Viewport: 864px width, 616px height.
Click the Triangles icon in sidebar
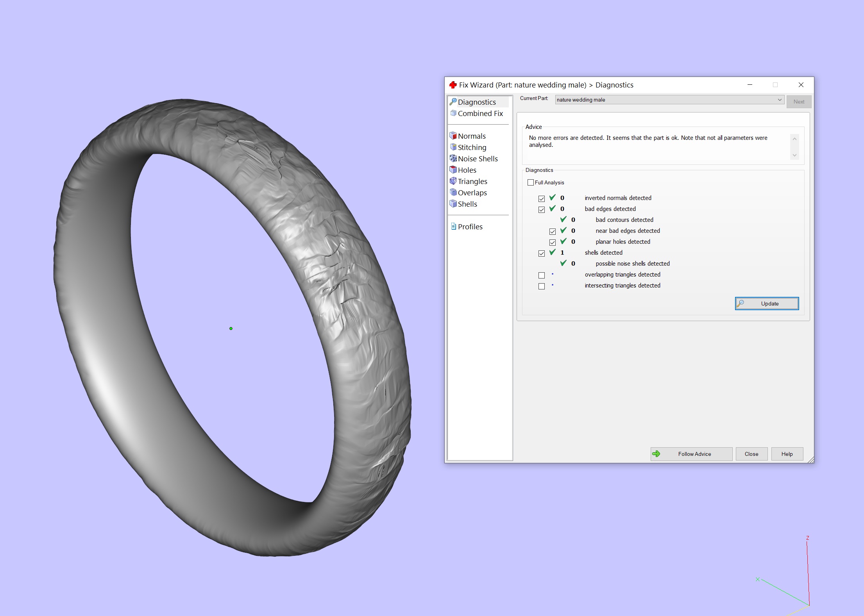pos(453,181)
